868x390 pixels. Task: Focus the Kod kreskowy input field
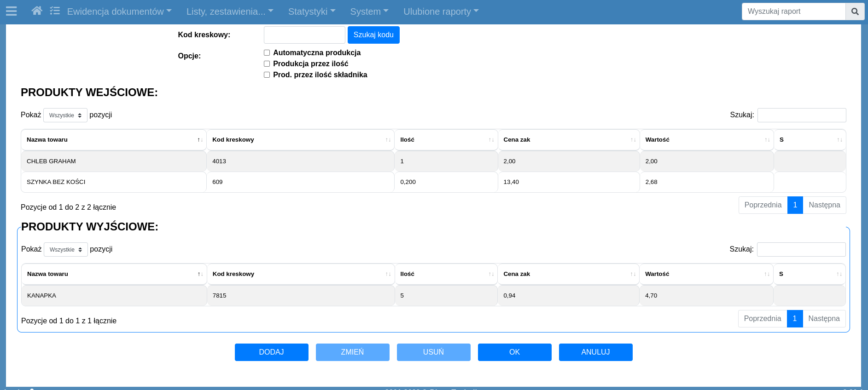tap(304, 35)
